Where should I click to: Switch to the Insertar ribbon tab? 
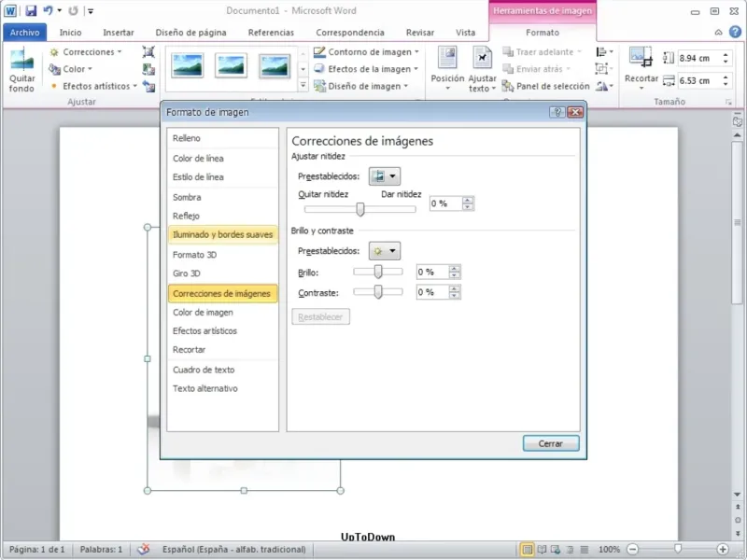119,33
